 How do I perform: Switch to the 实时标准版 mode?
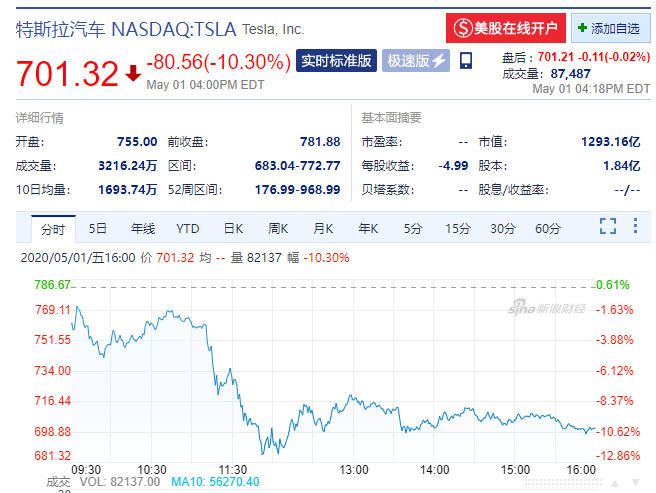[x=336, y=61]
